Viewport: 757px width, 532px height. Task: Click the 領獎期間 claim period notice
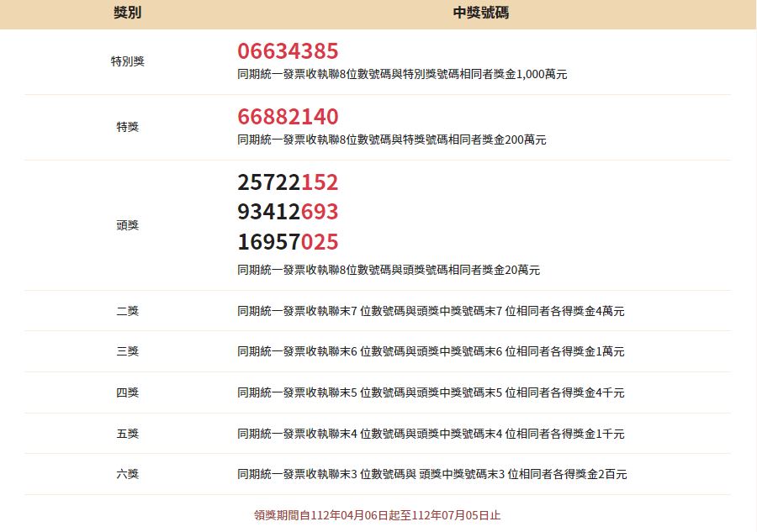(378, 515)
